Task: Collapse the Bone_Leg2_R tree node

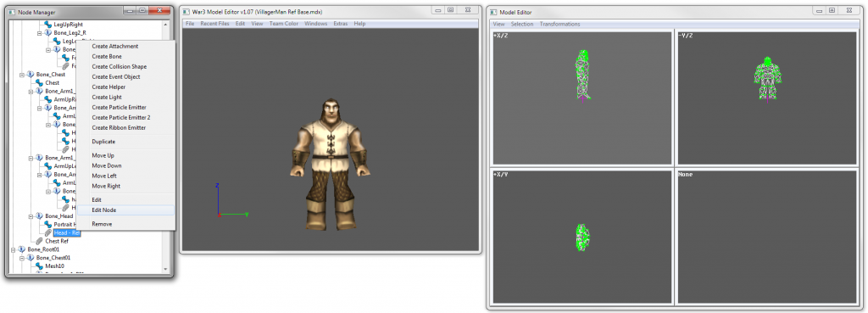Action: tap(39, 33)
